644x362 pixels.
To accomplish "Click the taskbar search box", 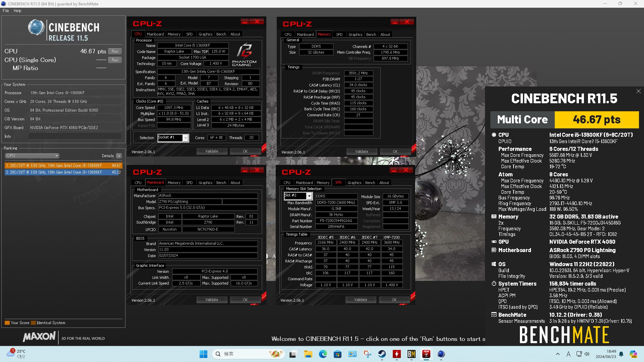I will tap(249, 354).
